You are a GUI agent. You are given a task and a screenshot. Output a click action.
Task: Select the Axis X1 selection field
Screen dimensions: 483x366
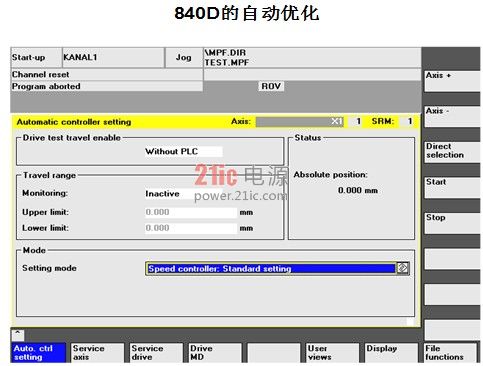point(300,122)
